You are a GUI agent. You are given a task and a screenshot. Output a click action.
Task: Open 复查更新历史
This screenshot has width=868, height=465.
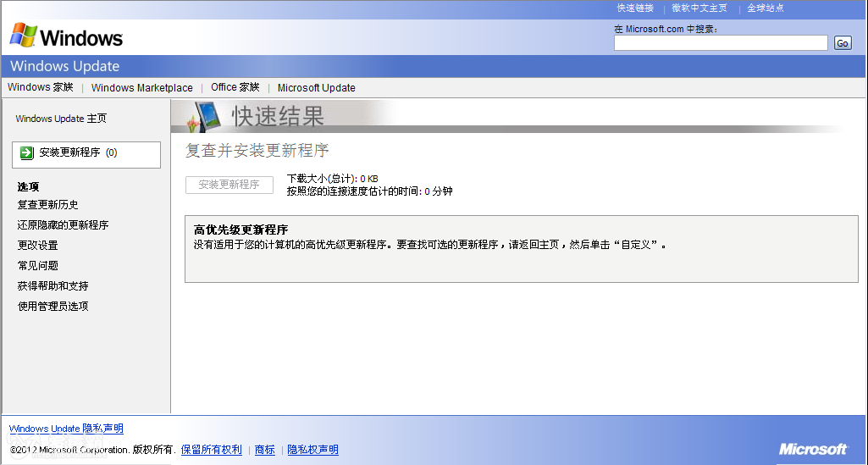click(47, 205)
